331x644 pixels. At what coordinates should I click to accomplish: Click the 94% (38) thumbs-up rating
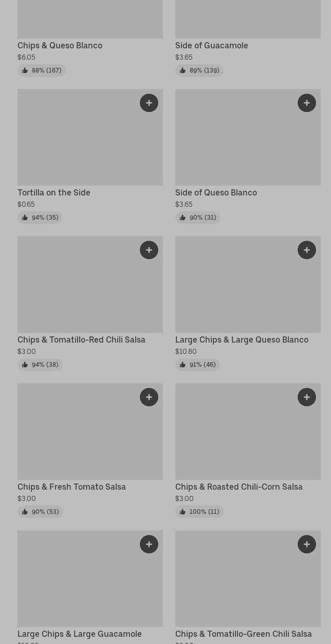pos(40,365)
